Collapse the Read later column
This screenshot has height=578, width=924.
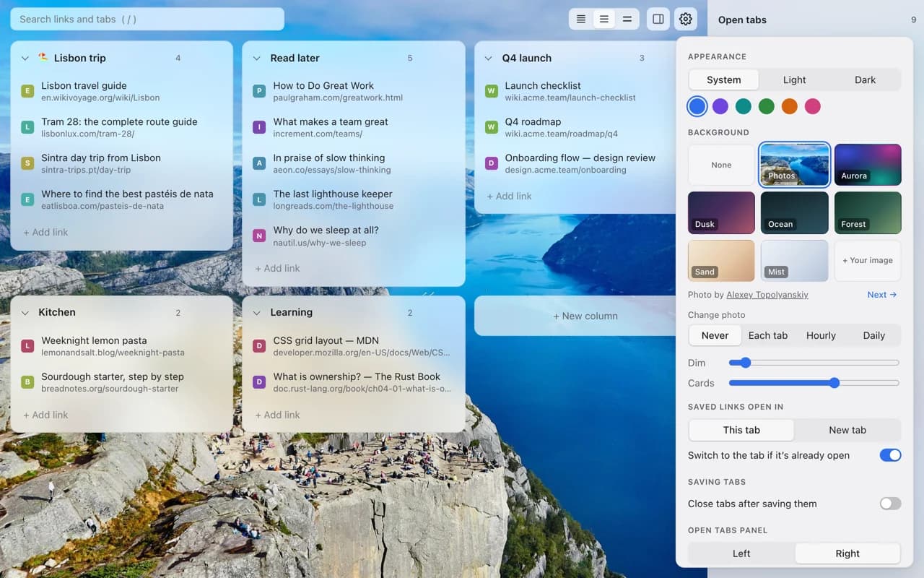tap(257, 58)
